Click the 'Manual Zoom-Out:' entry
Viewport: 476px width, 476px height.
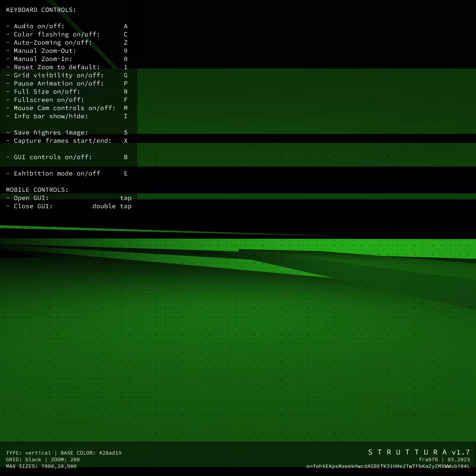[67, 51]
